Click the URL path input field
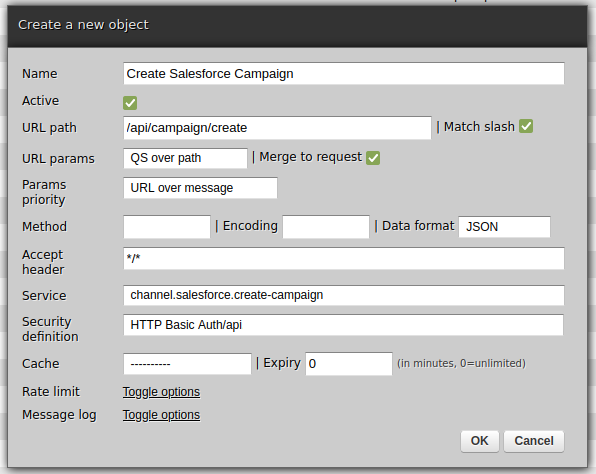This screenshot has width=596, height=474. tap(277, 128)
